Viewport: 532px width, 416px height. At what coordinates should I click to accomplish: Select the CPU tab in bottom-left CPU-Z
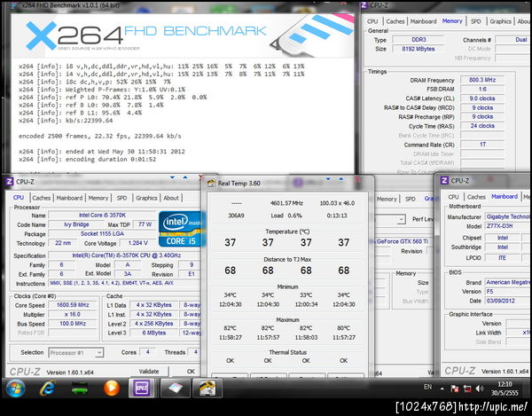pyautogui.click(x=19, y=198)
